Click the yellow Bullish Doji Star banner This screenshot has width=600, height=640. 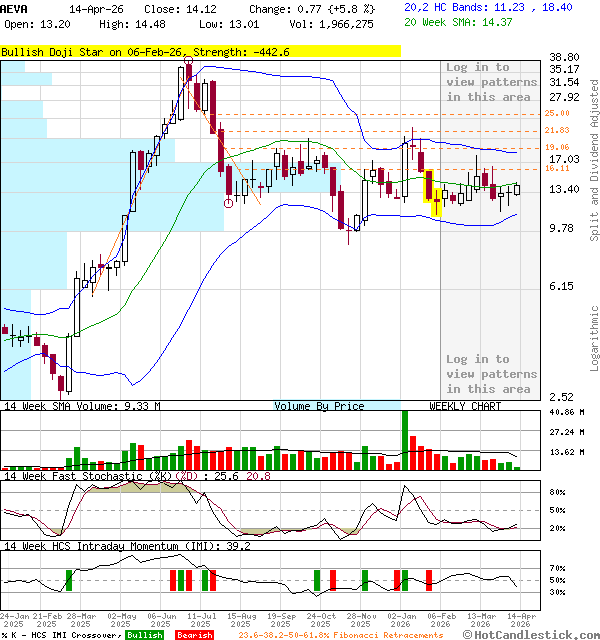coord(200,51)
